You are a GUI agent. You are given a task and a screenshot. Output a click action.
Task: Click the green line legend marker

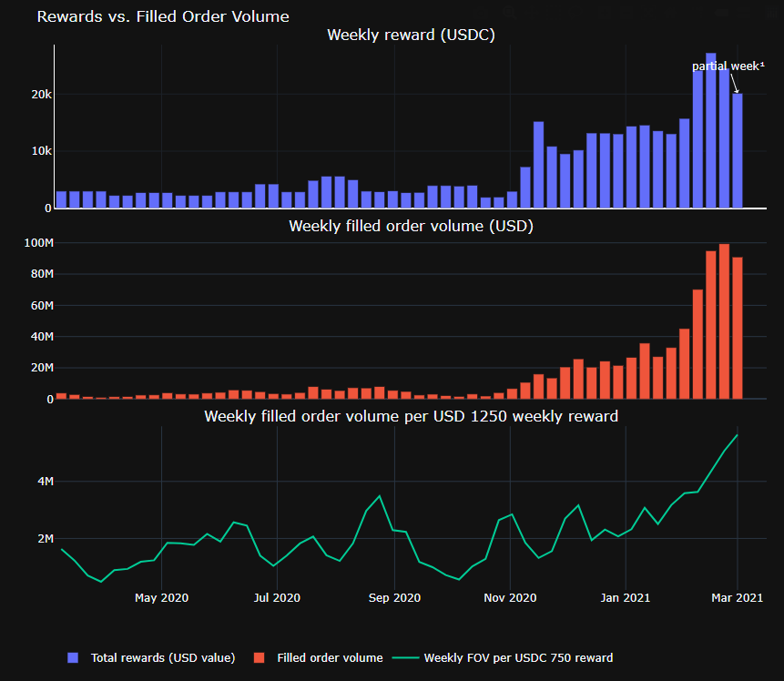tap(405, 657)
